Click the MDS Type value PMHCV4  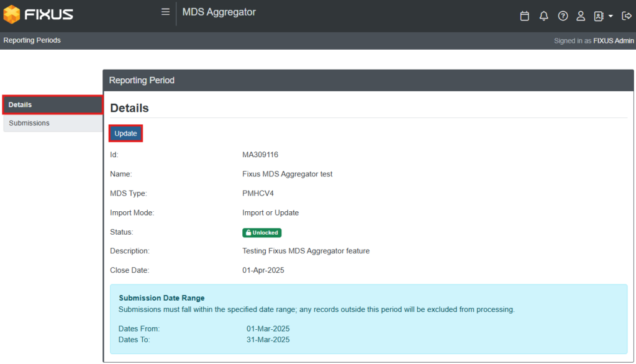[x=258, y=193]
